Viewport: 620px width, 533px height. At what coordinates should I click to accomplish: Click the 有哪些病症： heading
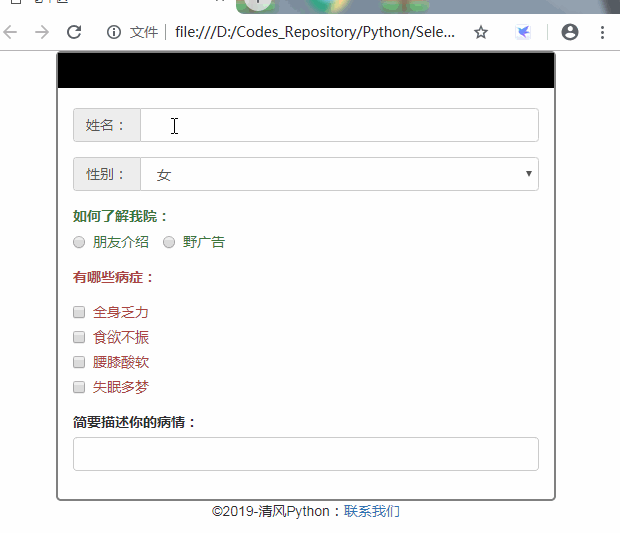113,277
